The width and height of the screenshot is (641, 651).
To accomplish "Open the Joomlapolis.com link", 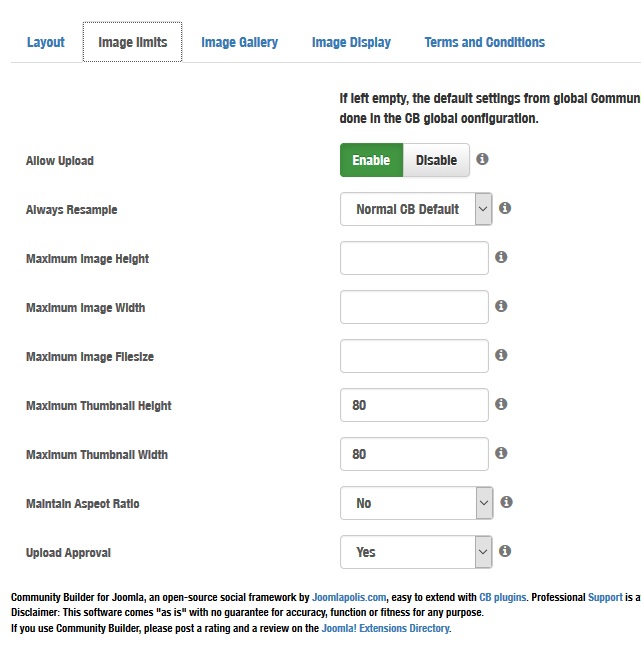I will [349, 597].
